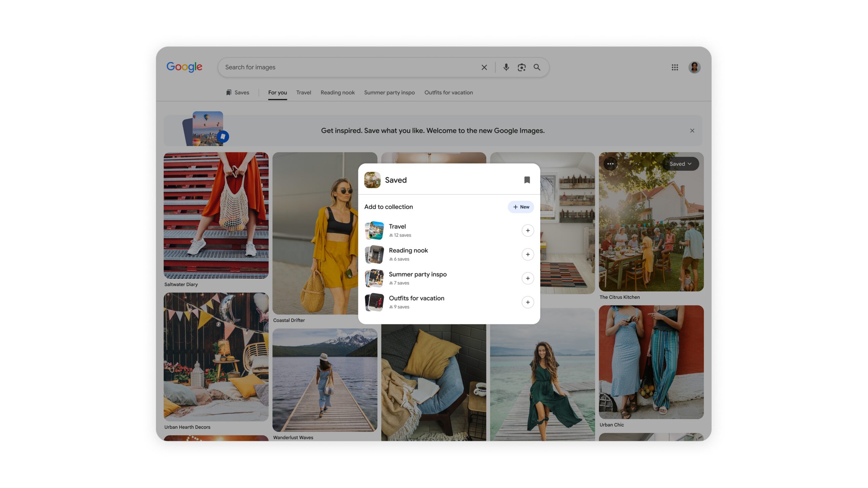Viewport: 868px width, 488px height.
Task: Click the Saved popup thumbnail image
Action: [x=372, y=180]
